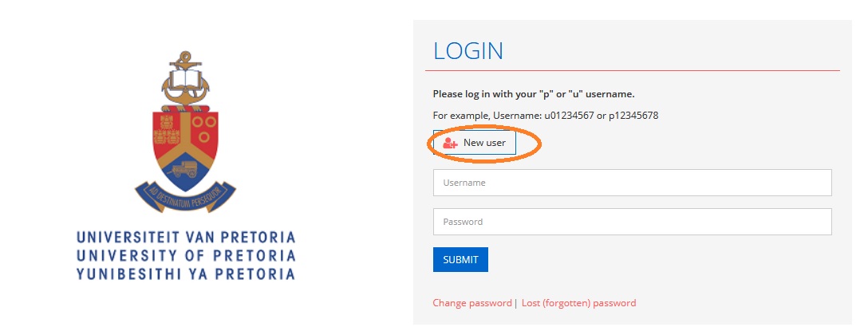Click the ox wagon emblem on the shield
This screenshot has width=868, height=327.
coord(186,167)
